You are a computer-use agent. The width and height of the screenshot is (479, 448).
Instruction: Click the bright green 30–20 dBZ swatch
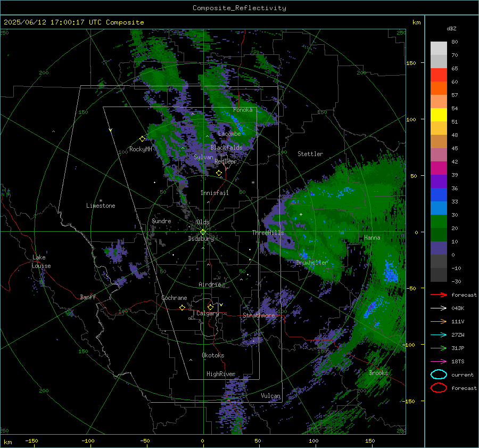[439, 222]
